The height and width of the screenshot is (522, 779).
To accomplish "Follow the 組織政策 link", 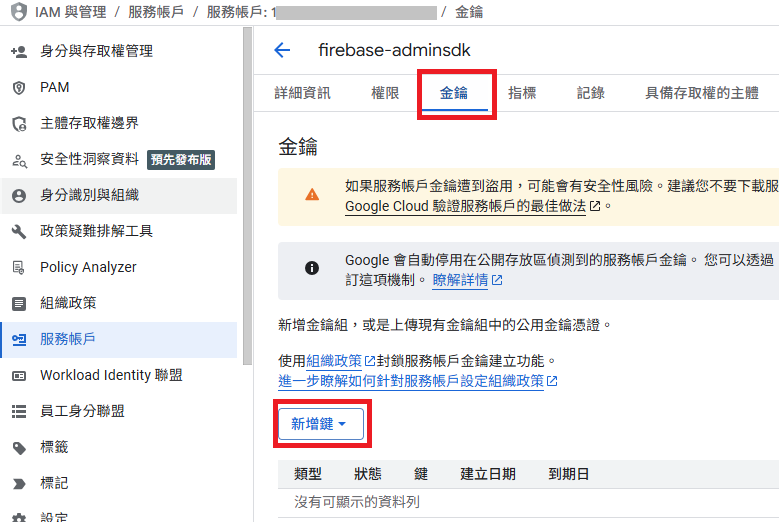I will (334, 361).
